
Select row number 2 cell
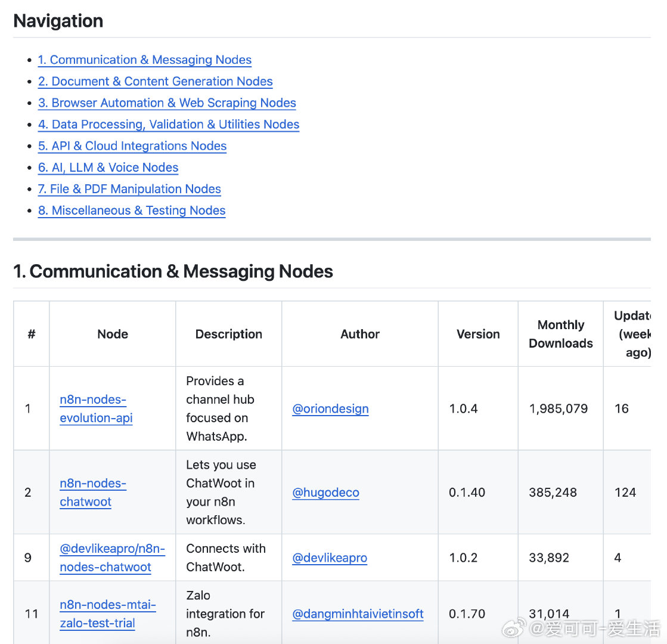[27, 493]
